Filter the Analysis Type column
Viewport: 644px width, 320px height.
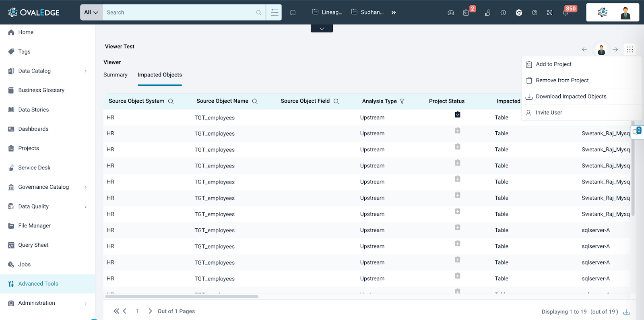402,101
